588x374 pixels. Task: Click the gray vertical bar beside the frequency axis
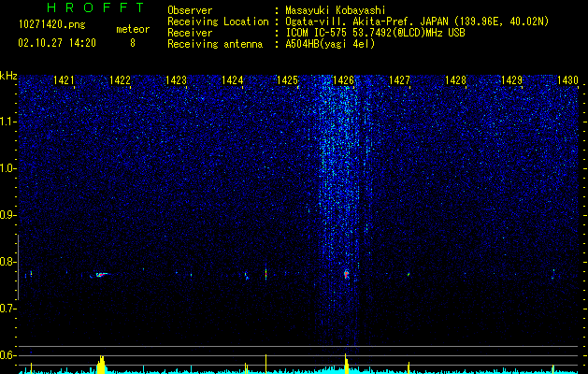(18, 266)
